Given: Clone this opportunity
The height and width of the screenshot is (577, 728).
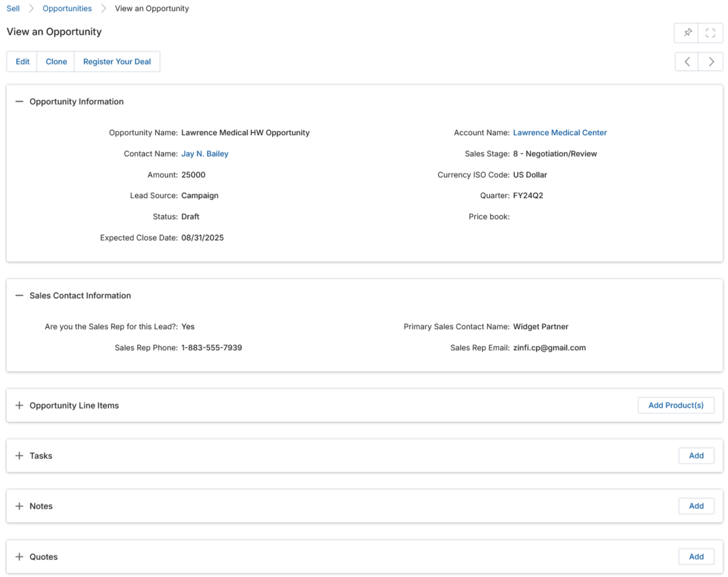Looking at the screenshot, I should click(56, 62).
